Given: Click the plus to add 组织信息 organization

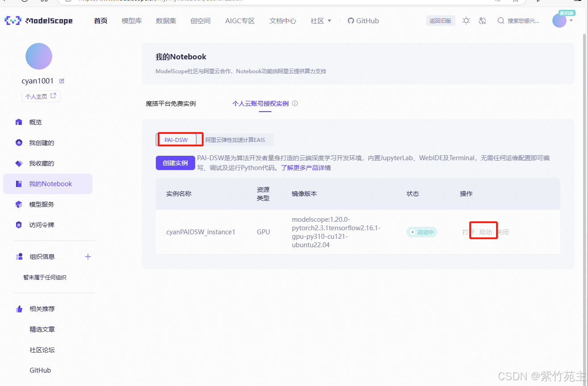Looking at the screenshot, I should [88, 256].
